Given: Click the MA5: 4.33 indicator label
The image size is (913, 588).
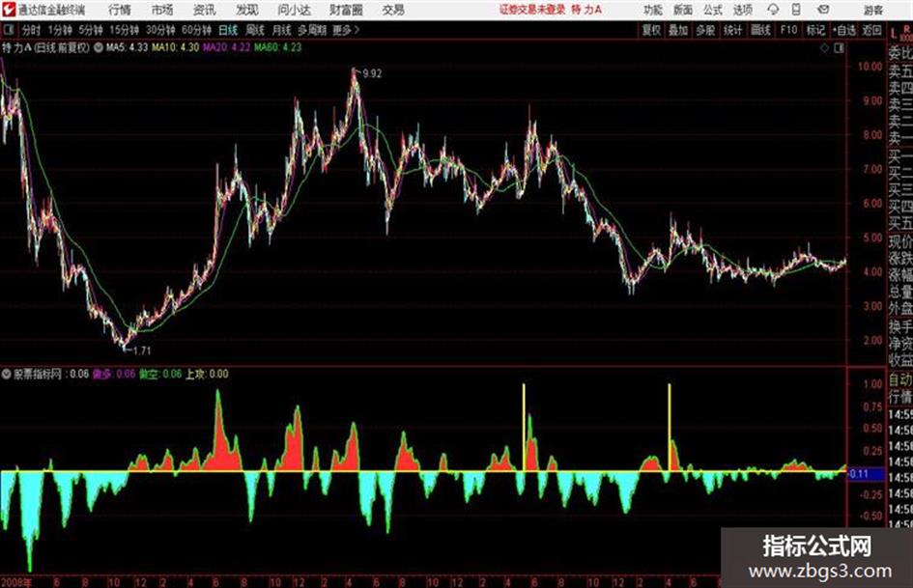Looking at the screenshot, I should tap(127, 47).
